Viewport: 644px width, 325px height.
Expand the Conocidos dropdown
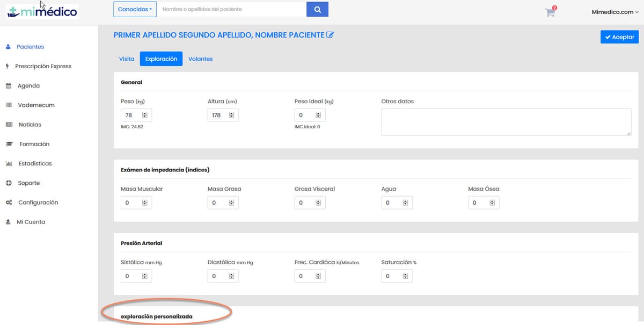click(135, 9)
